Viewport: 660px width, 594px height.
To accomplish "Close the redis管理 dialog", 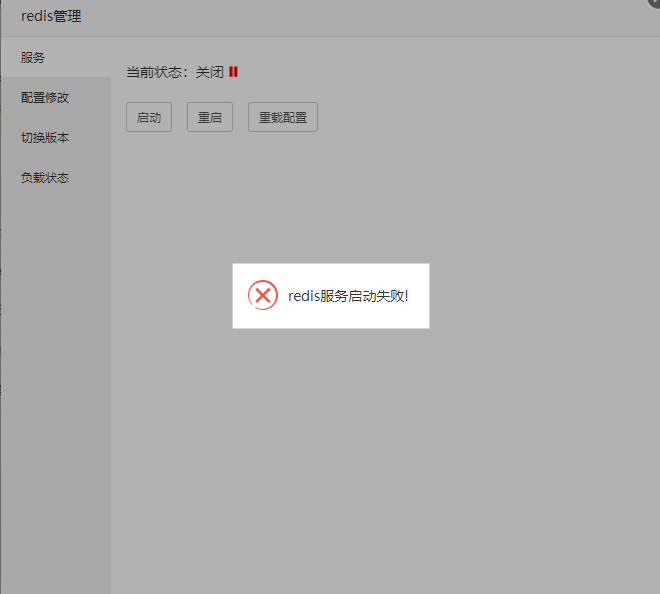I will pos(655,2).
